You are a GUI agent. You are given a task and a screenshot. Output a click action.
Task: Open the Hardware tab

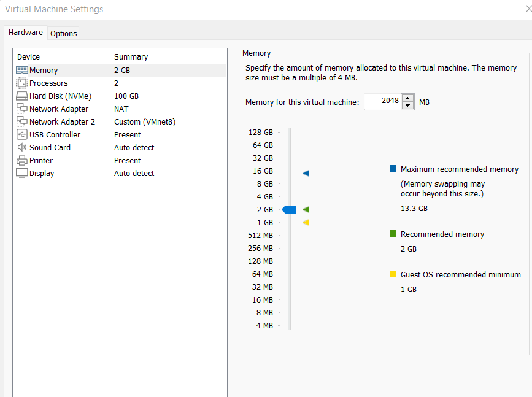pyautogui.click(x=26, y=33)
